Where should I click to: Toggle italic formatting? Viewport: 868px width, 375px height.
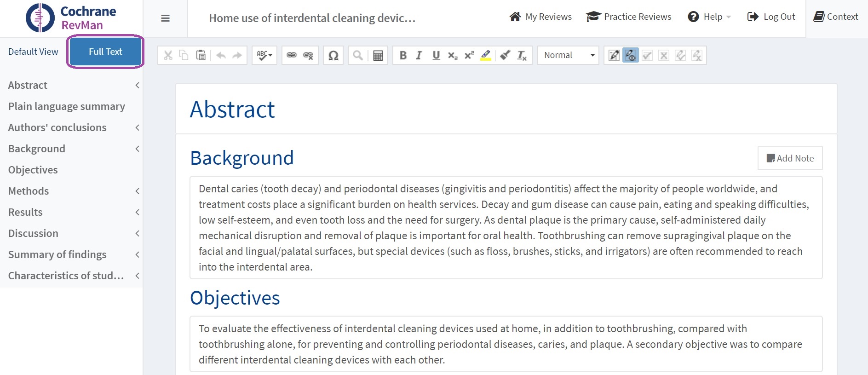(x=419, y=56)
